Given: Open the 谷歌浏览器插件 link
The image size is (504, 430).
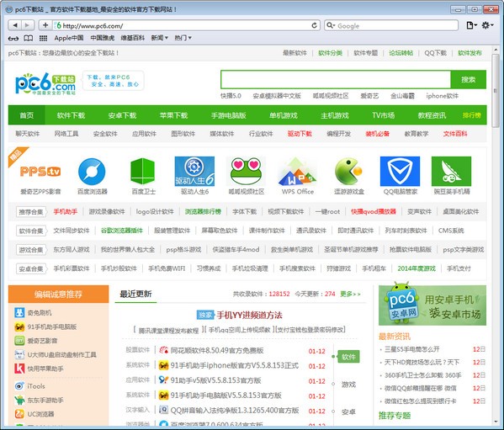Looking at the screenshot, I should pyautogui.click(x=121, y=231).
